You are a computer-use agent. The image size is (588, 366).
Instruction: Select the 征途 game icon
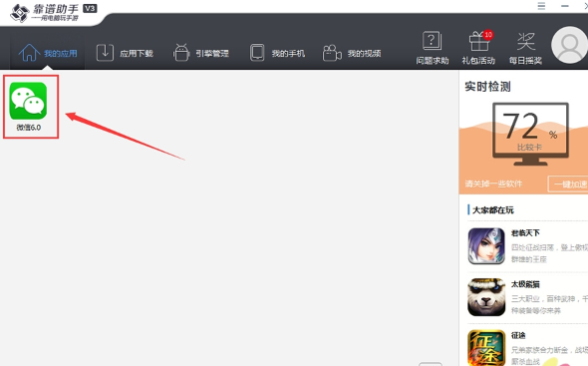(x=486, y=348)
